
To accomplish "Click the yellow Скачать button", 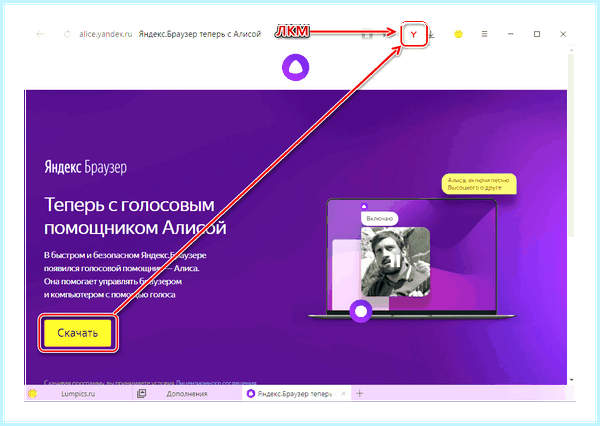I will (78, 333).
